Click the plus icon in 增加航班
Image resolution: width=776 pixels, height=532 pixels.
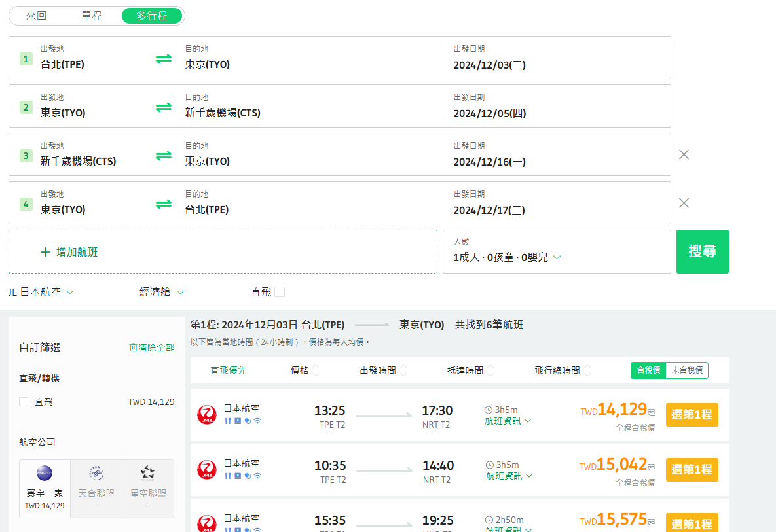pos(46,252)
